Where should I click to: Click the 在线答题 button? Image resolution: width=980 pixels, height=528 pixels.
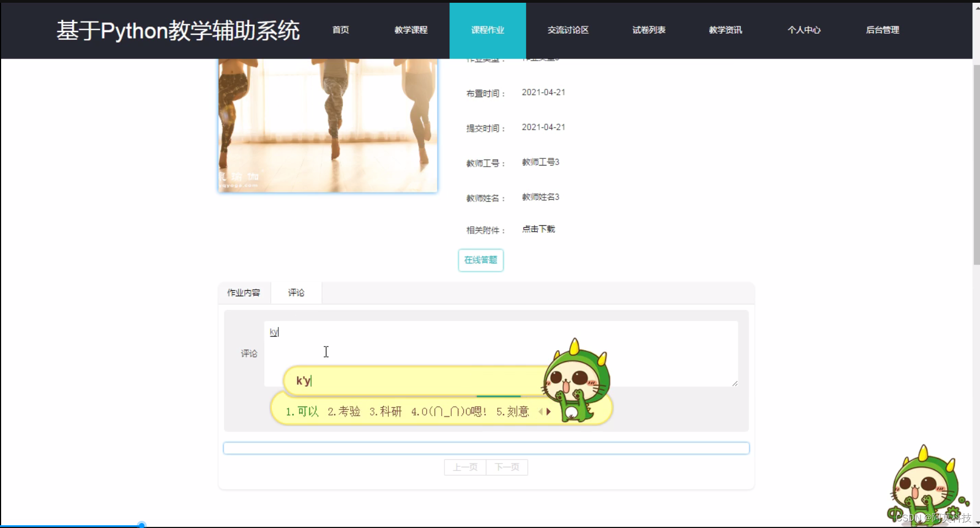tap(480, 260)
